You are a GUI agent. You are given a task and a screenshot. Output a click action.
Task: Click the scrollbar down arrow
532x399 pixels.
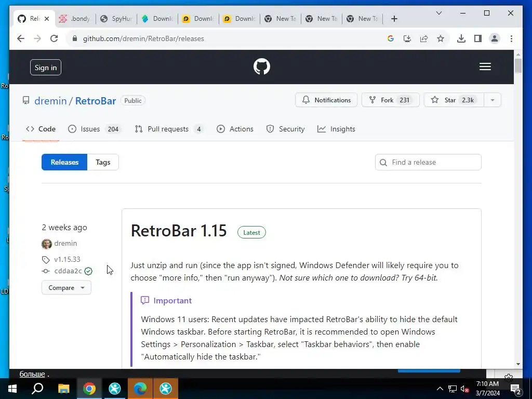[518, 364]
